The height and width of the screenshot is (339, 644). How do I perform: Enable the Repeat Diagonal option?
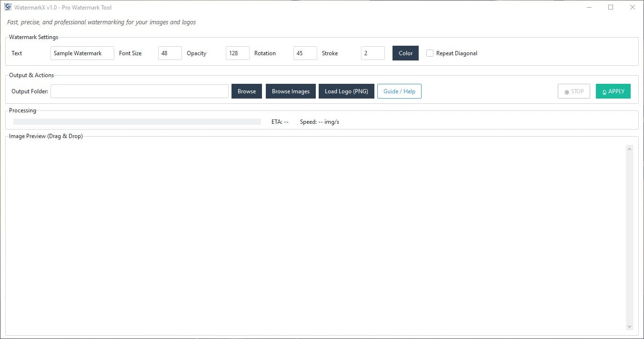(430, 53)
